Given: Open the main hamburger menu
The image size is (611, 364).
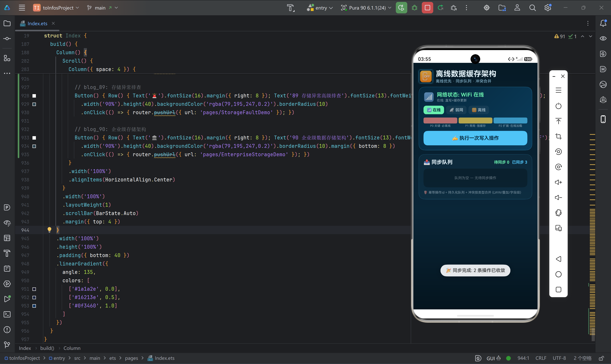Looking at the screenshot, I should click(x=22, y=8).
